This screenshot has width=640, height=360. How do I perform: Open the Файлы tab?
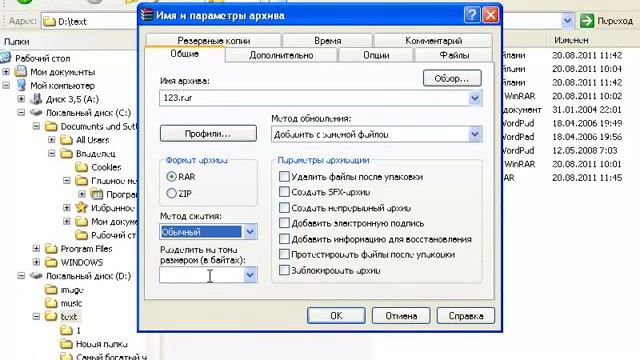coord(454,55)
